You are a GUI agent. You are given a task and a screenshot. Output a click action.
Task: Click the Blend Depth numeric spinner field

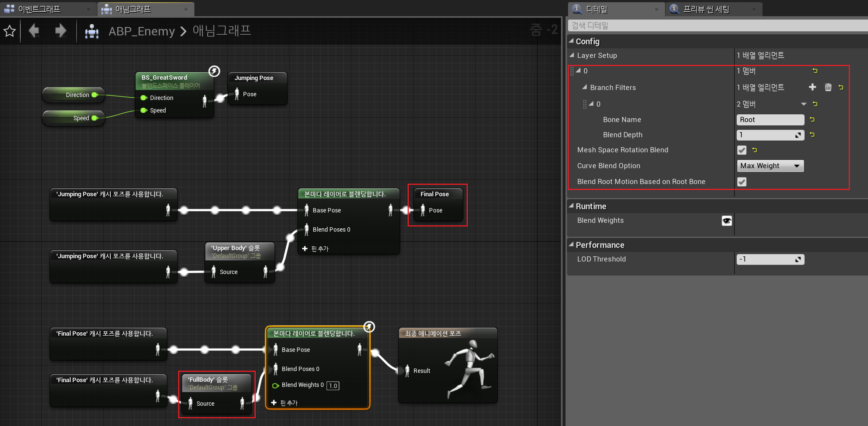(766, 135)
